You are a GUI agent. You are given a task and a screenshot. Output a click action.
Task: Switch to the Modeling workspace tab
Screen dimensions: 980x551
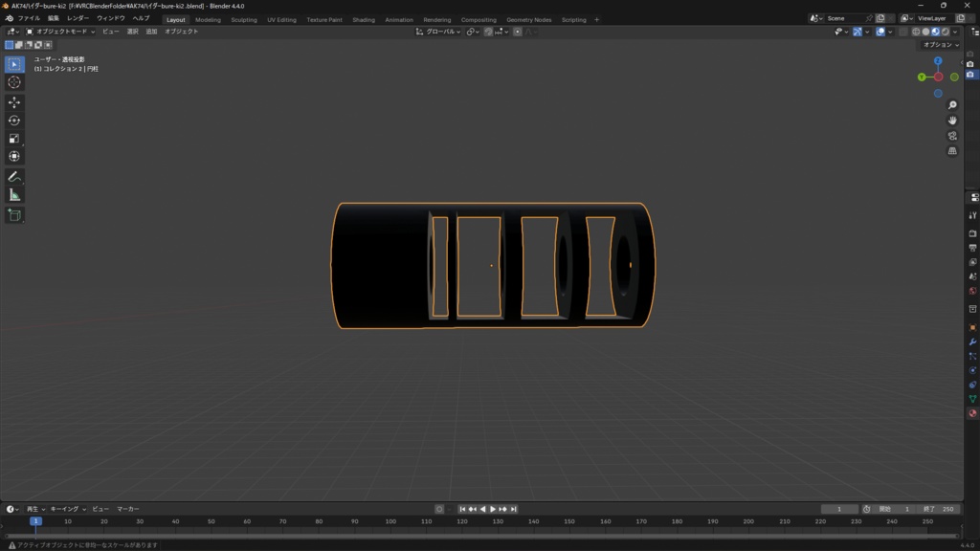point(208,20)
